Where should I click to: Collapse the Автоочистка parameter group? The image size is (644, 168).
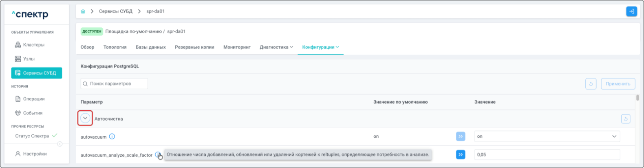click(x=85, y=119)
